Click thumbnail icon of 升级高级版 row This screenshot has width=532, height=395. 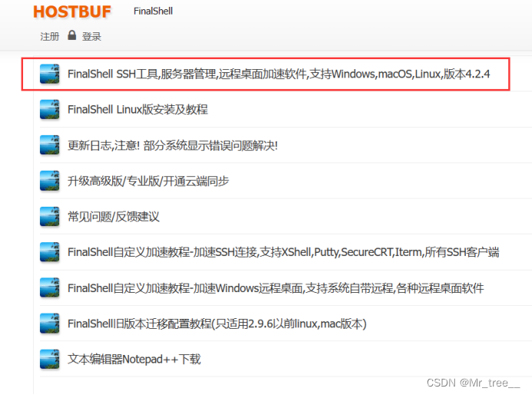pyautogui.click(x=49, y=181)
